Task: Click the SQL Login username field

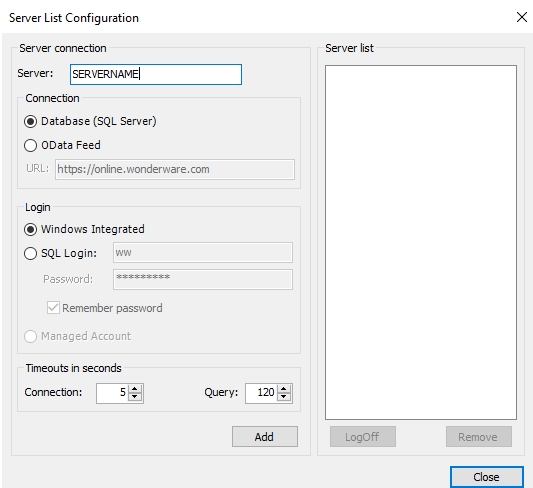Action: [203, 252]
